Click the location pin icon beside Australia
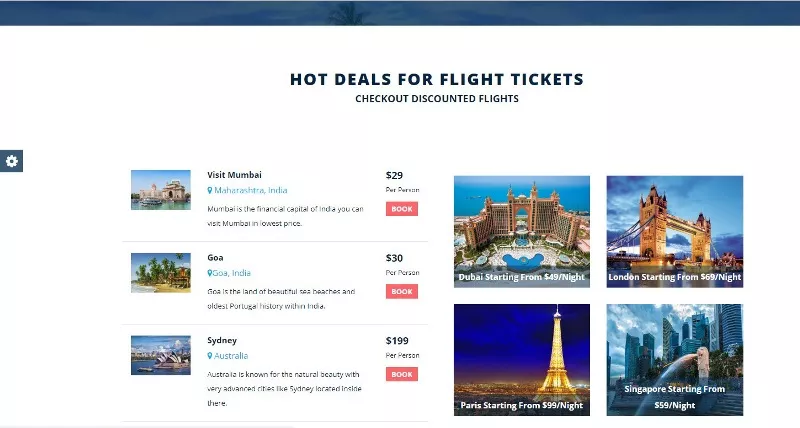The width and height of the screenshot is (800, 428). pyautogui.click(x=210, y=356)
